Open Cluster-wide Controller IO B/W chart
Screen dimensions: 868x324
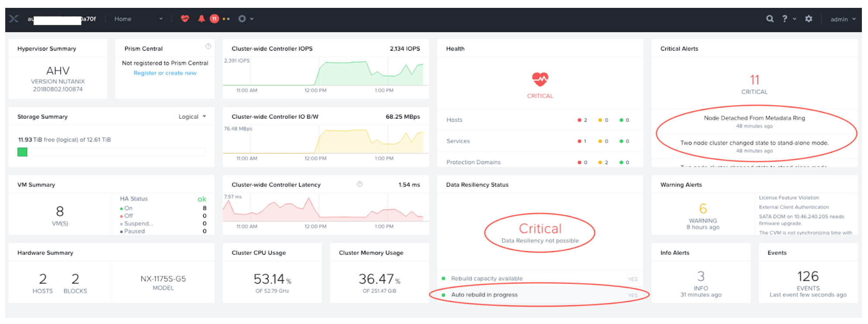326,140
